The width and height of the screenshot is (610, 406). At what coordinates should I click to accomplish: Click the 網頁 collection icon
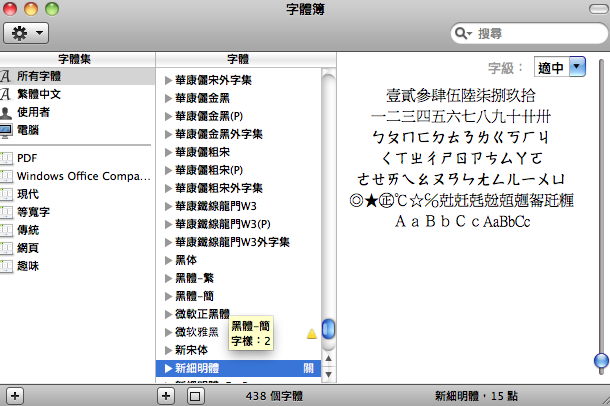coord(6,248)
